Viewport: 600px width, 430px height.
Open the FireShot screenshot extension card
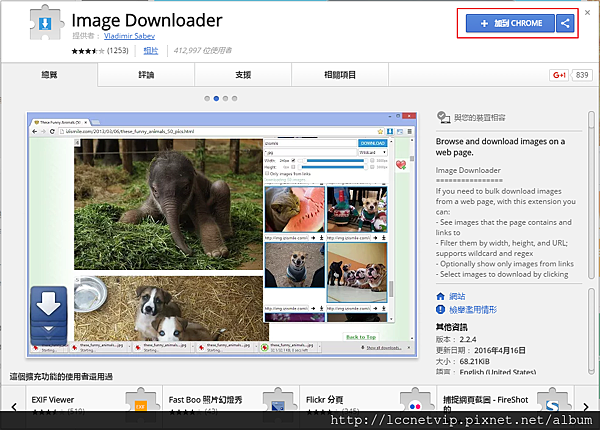pyautogui.click(x=505, y=401)
